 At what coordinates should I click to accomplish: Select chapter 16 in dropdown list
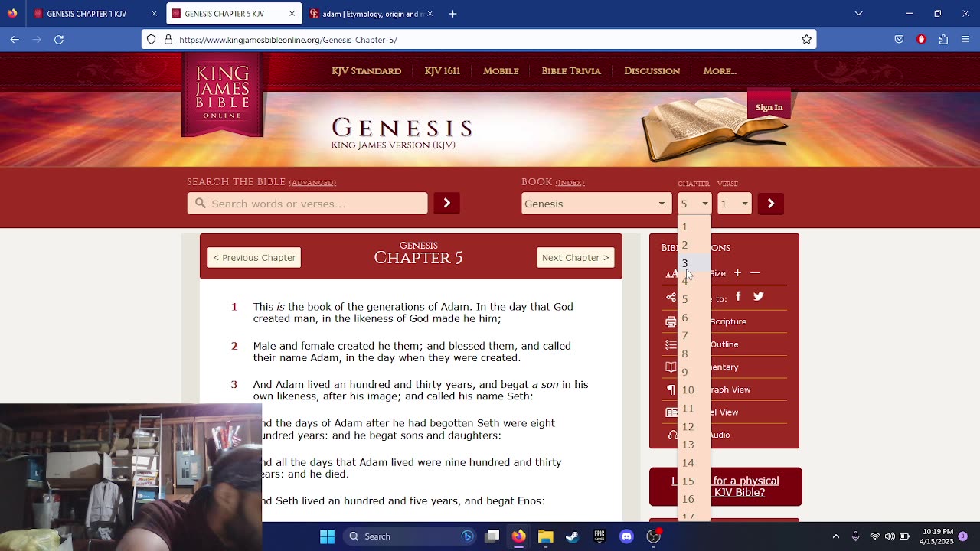(694, 499)
